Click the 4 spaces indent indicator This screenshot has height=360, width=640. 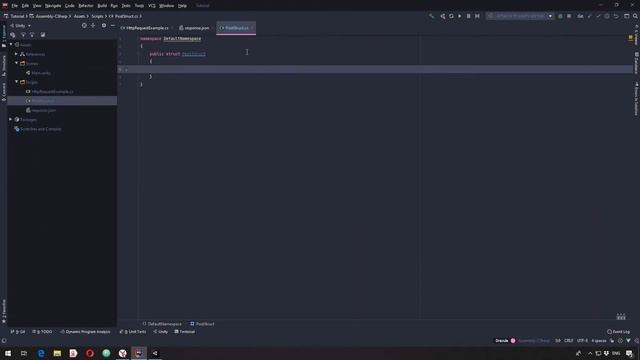599,341
